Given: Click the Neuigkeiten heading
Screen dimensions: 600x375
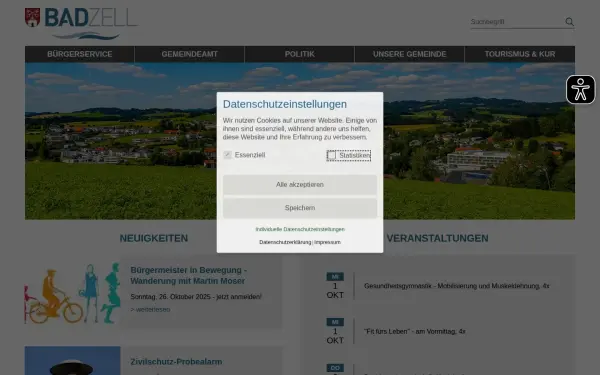Looking at the screenshot, I should 154,238.
